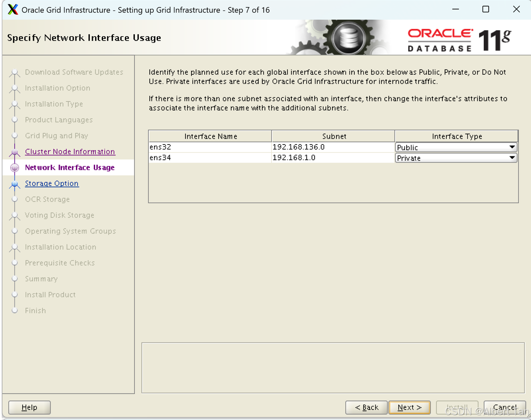The height and width of the screenshot is (420, 531).
Task: Go to the Cluster Node Information step
Action: coord(70,151)
